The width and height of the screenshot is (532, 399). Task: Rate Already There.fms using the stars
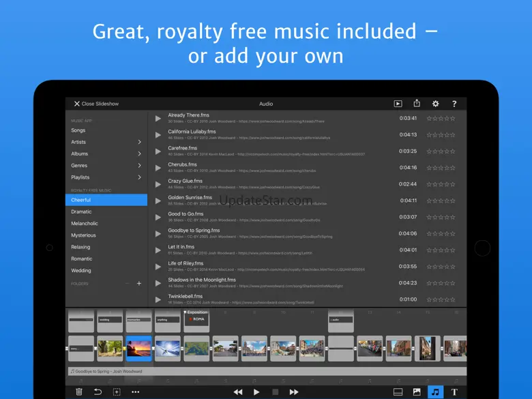coord(441,118)
